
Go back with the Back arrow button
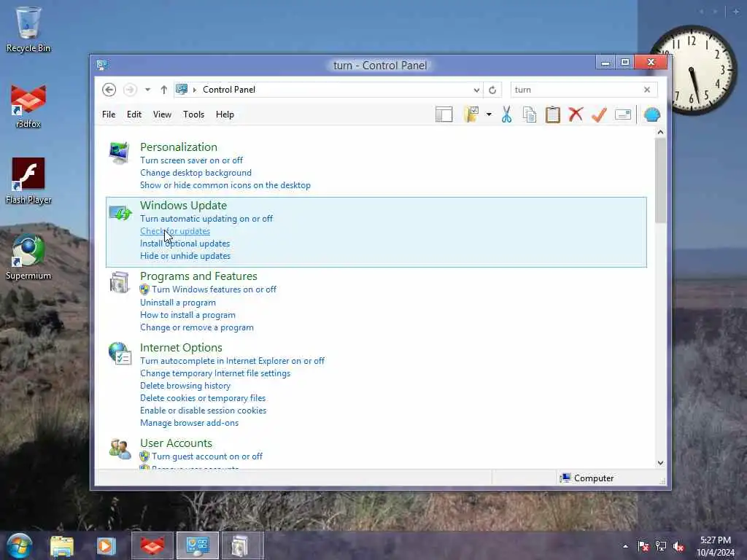pyautogui.click(x=109, y=90)
